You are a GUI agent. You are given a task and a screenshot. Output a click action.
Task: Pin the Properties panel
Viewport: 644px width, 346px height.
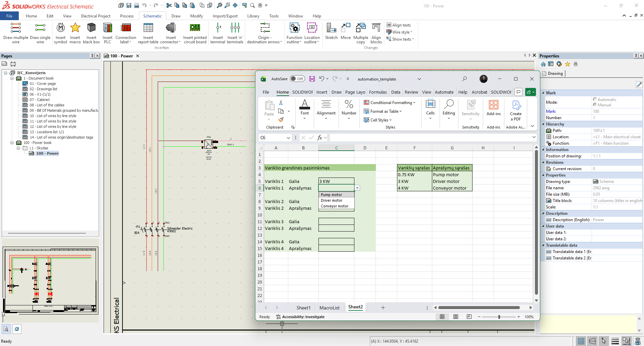pyautogui.click(x=636, y=56)
